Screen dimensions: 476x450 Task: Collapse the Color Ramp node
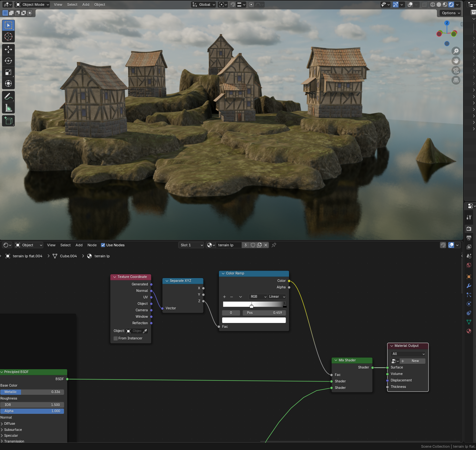click(x=223, y=273)
